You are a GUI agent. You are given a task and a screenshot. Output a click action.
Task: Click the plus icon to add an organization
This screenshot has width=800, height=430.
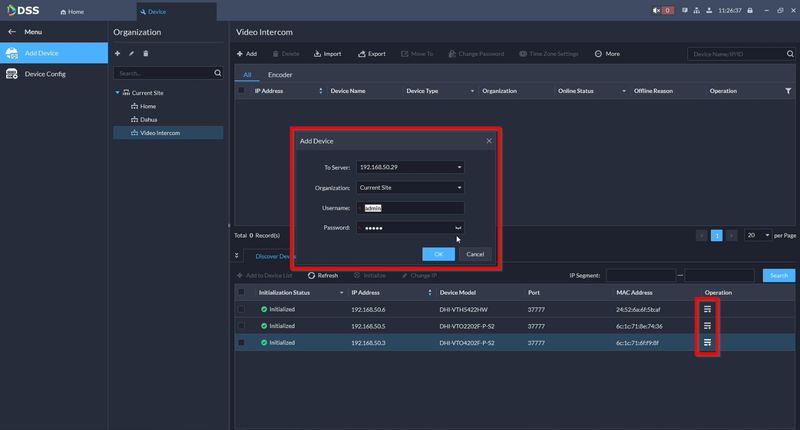click(x=118, y=53)
